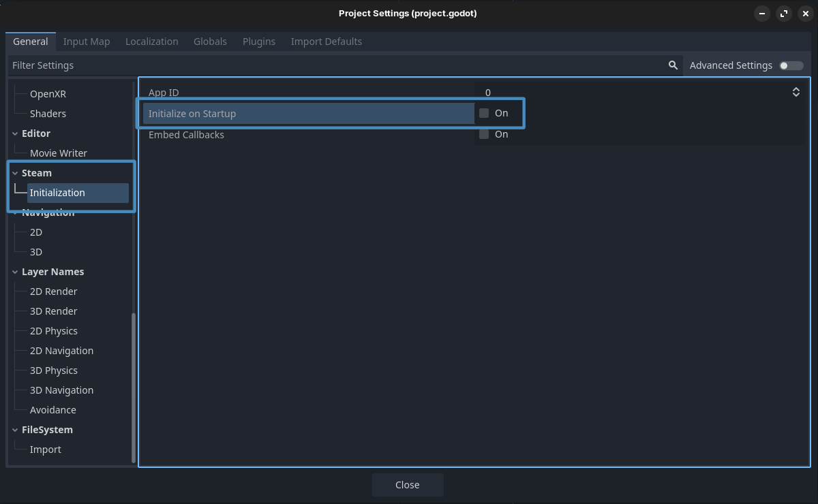Toggle the Advanced Settings switch
This screenshot has width=818, height=504.
pos(791,65)
